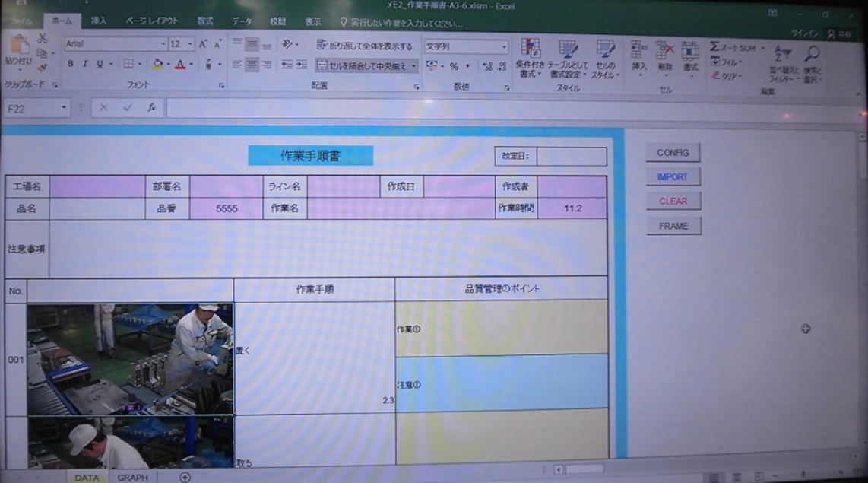
Task: Open the Merge and Center dropdown arrow
Action: [413, 66]
